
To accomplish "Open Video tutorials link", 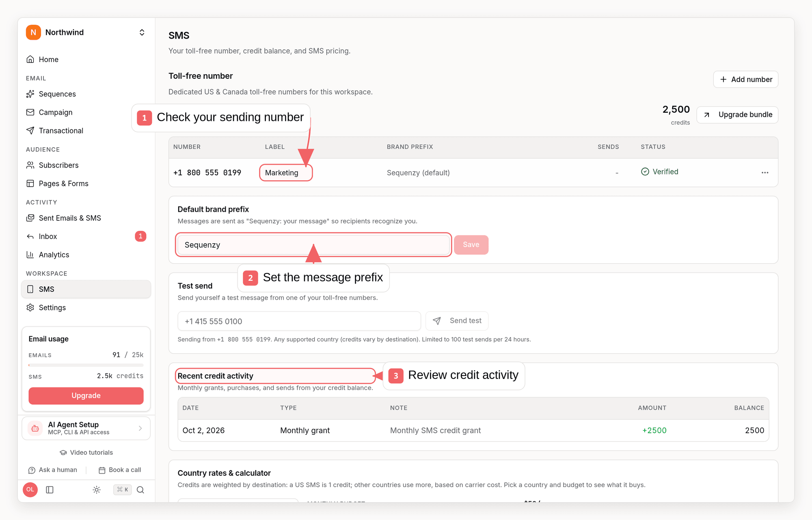I will (x=86, y=452).
